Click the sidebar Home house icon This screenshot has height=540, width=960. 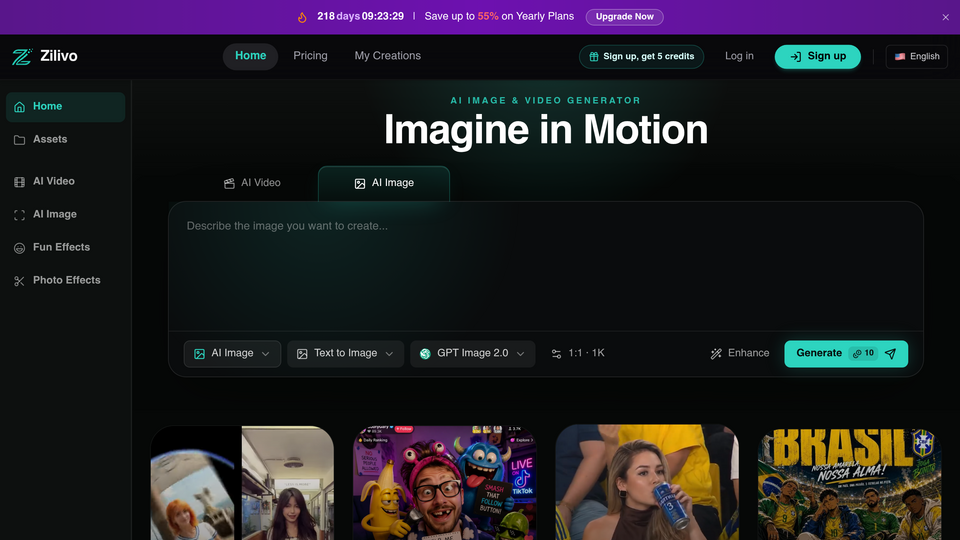pos(20,107)
